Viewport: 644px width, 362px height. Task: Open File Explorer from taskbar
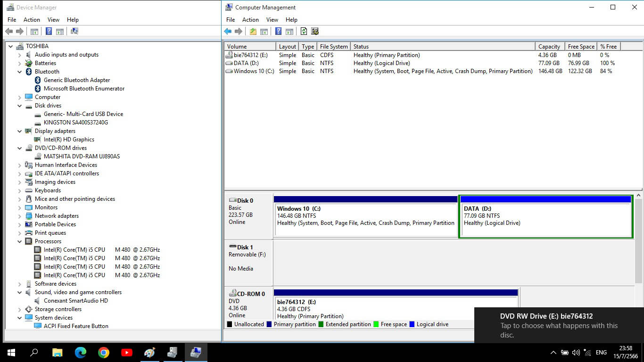(x=57, y=352)
